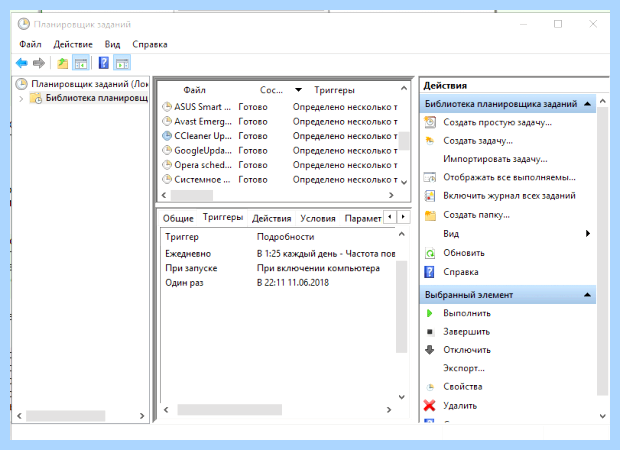Click the clock icon of CCleaner Up task
This screenshot has height=450, width=620.
(x=167, y=136)
